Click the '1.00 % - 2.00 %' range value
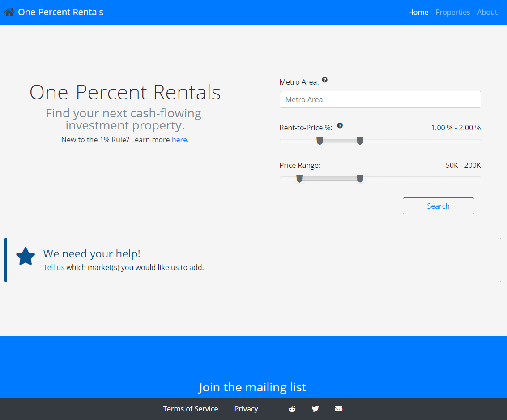This screenshot has width=507, height=420. (x=456, y=128)
